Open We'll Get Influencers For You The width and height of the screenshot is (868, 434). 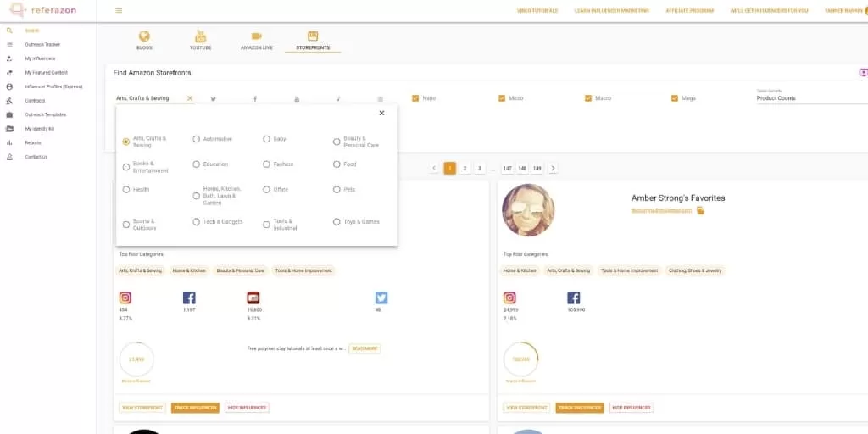tap(769, 10)
